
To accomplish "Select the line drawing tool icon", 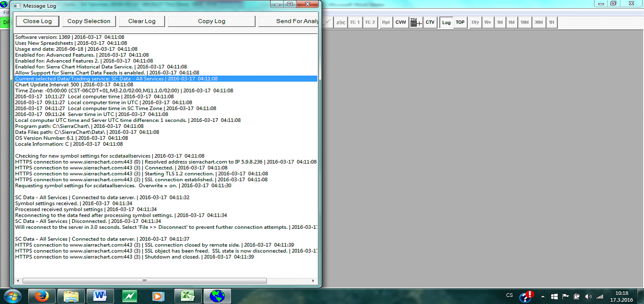I will point(327,22).
